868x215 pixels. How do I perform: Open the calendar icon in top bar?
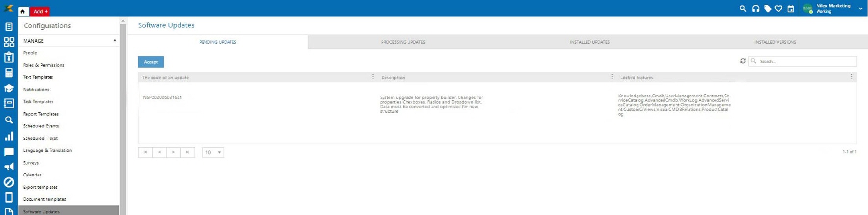(x=791, y=9)
